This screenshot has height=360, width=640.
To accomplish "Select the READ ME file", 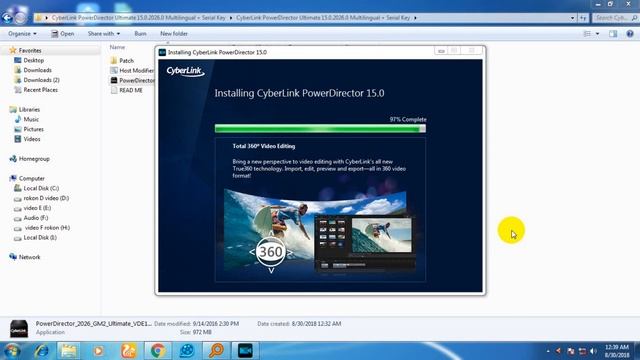I will point(127,90).
